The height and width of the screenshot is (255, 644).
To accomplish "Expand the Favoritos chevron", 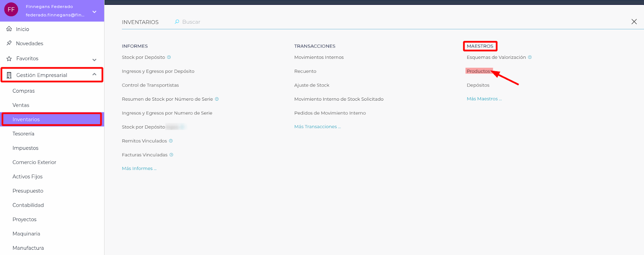I will point(94,60).
